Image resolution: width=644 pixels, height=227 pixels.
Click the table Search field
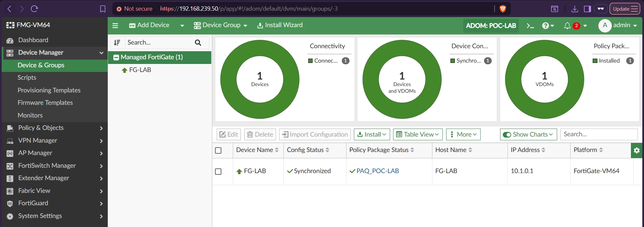click(599, 135)
